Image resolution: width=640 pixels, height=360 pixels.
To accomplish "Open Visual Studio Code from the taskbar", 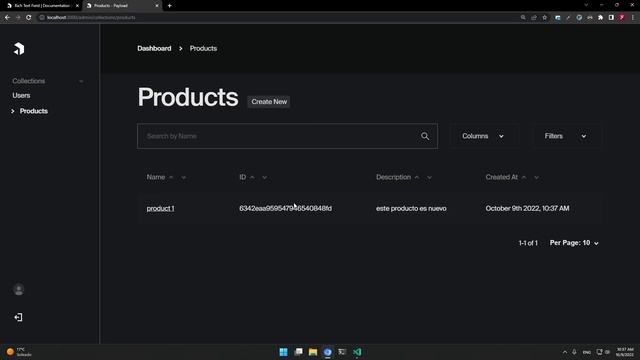I will [357, 352].
